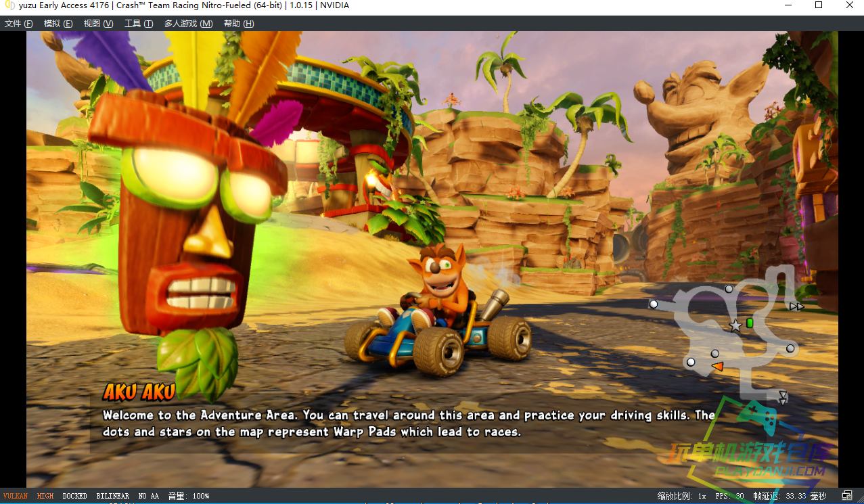Open the 文件 (F) menu

pos(19,24)
